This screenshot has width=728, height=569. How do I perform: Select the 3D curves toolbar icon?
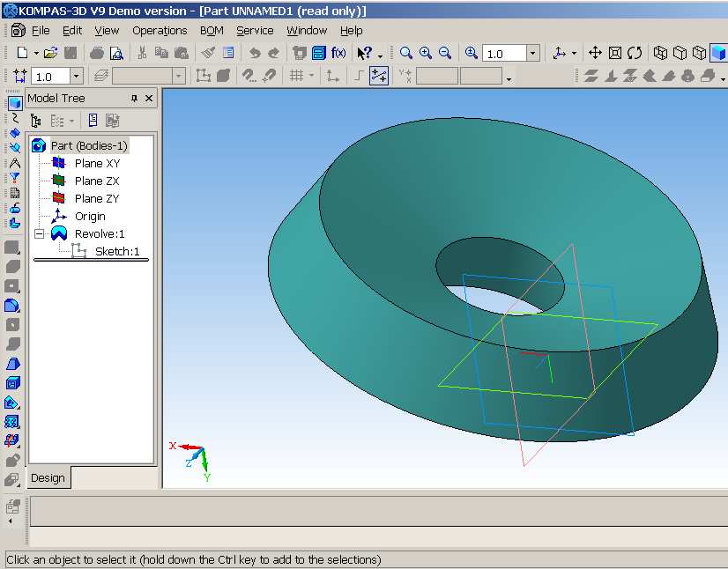point(14,118)
